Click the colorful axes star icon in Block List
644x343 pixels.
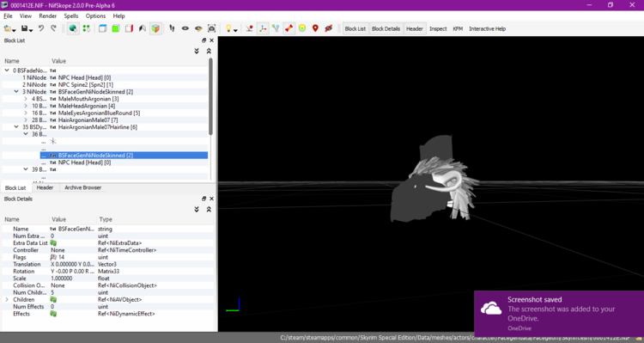point(53,142)
